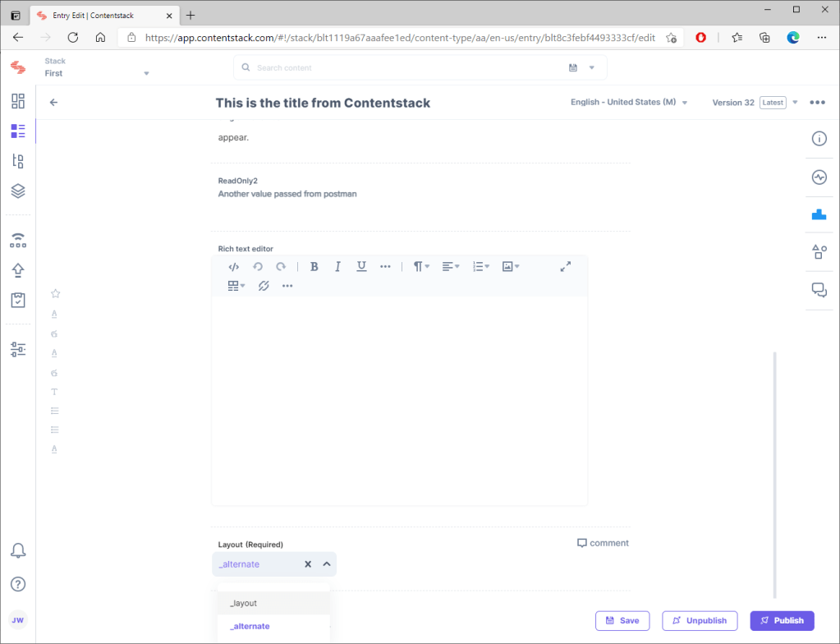Click in the Search content field
Viewport: 840px width, 644px height.
402,68
